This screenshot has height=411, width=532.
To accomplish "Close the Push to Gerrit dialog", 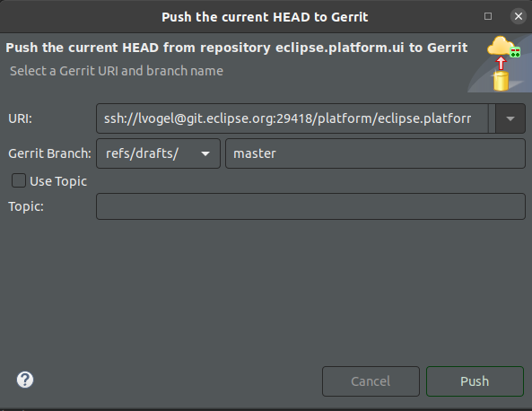I will [518, 16].
